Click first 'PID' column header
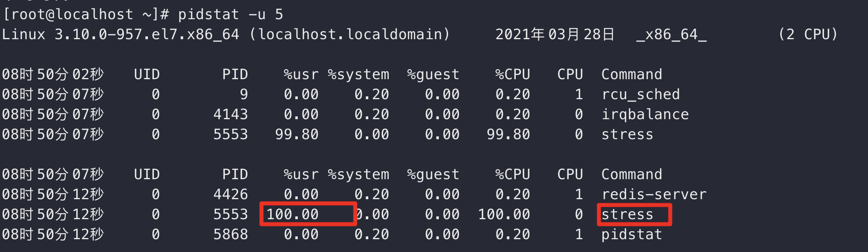Viewport: 868px width, 252px height. click(235, 75)
